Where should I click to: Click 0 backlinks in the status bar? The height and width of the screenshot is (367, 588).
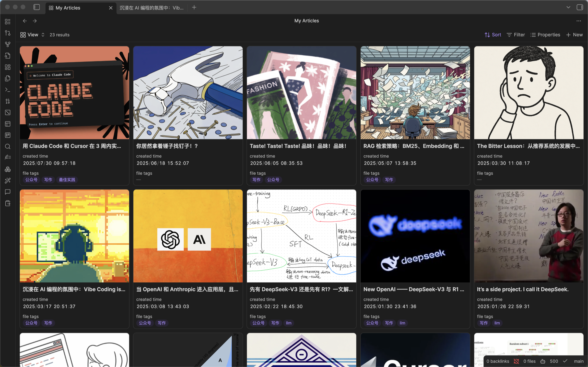498,361
